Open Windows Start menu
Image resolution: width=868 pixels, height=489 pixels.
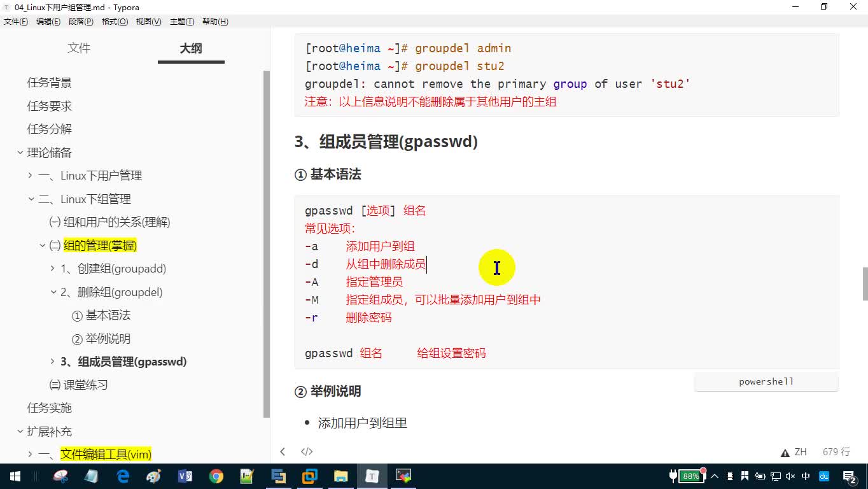tap(15, 476)
